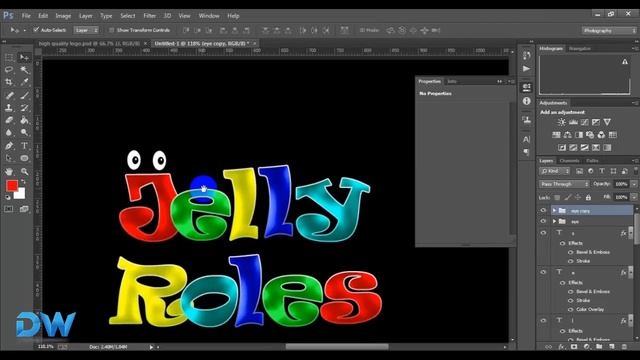Switch to the Channels tab
The width and height of the screenshot is (640, 360).
569,161
